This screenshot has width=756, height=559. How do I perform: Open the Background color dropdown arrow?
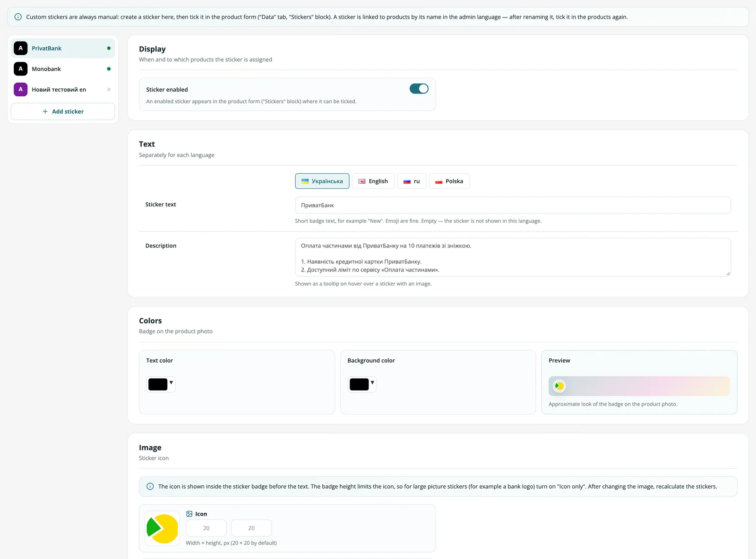pyautogui.click(x=372, y=383)
